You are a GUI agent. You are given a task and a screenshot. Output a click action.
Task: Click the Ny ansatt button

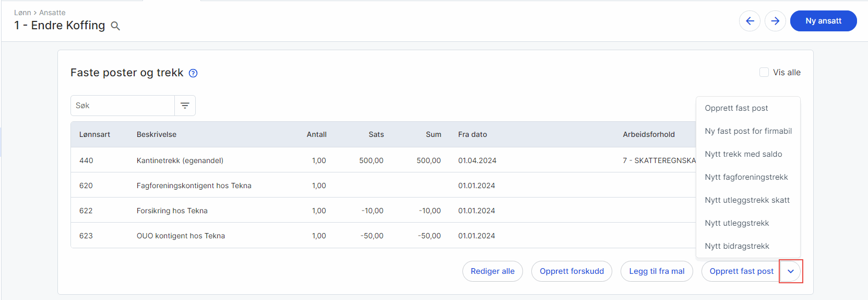pos(823,21)
